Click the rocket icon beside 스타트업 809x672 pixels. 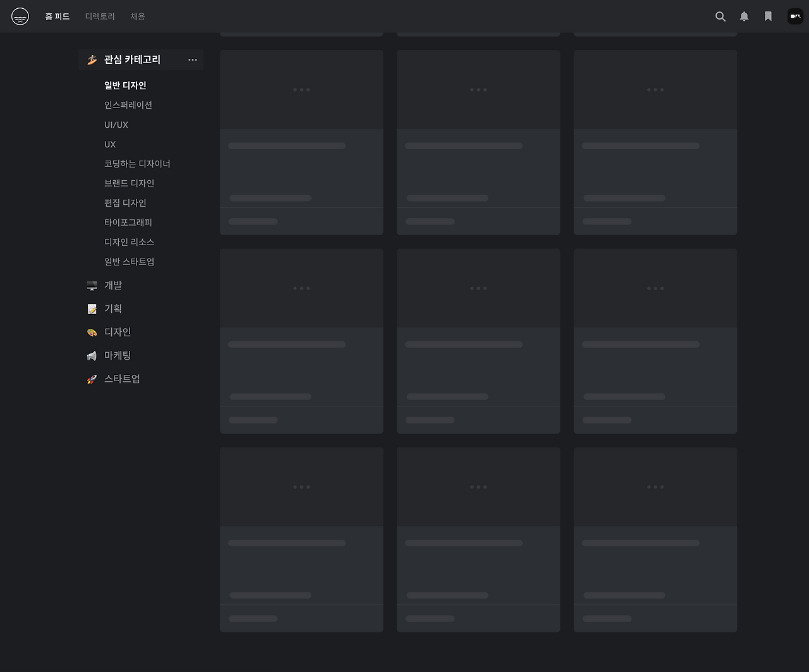(92, 379)
